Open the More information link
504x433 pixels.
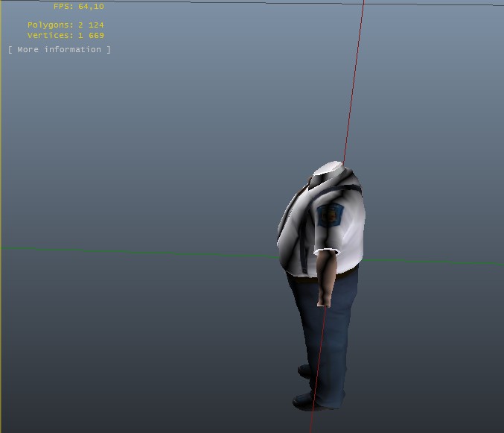[59, 49]
